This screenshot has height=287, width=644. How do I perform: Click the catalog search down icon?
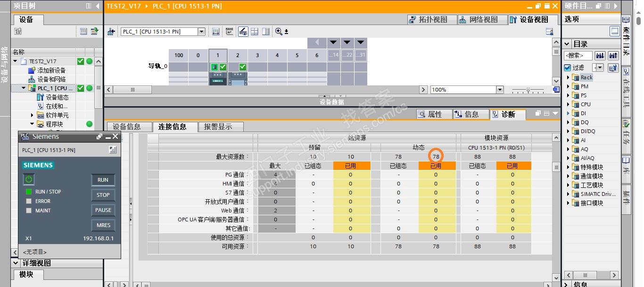tap(600, 55)
